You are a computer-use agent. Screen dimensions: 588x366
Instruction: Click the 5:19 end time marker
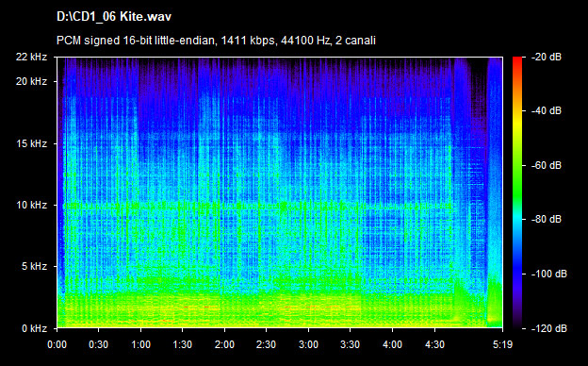pyautogui.click(x=502, y=344)
